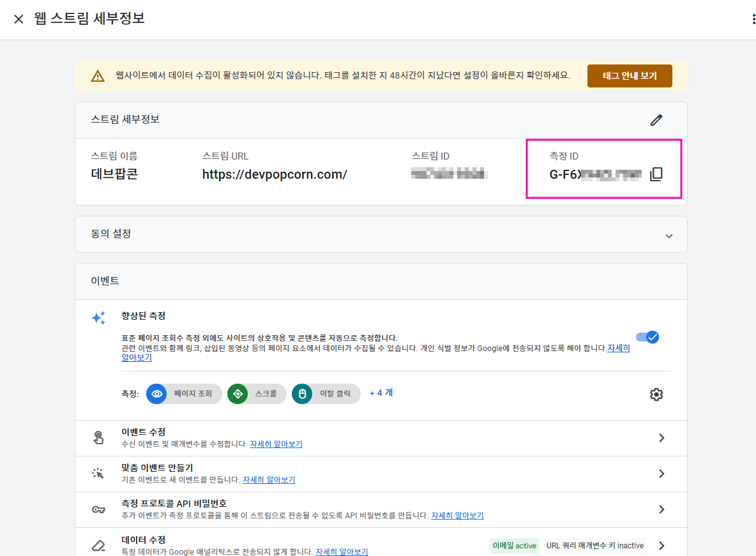Screen dimensions: 756x556
Task: Click the 이메일 active status badge
Action: tap(514, 545)
